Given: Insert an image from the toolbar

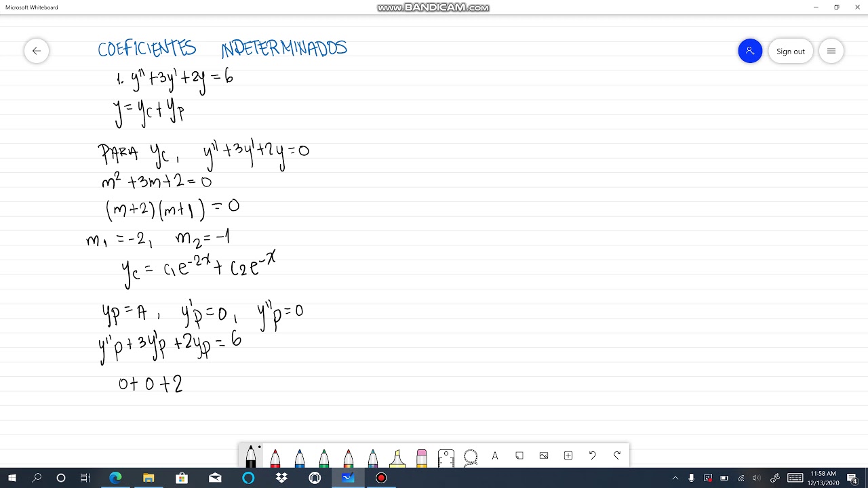Looking at the screenshot, I should coord(544,455).
